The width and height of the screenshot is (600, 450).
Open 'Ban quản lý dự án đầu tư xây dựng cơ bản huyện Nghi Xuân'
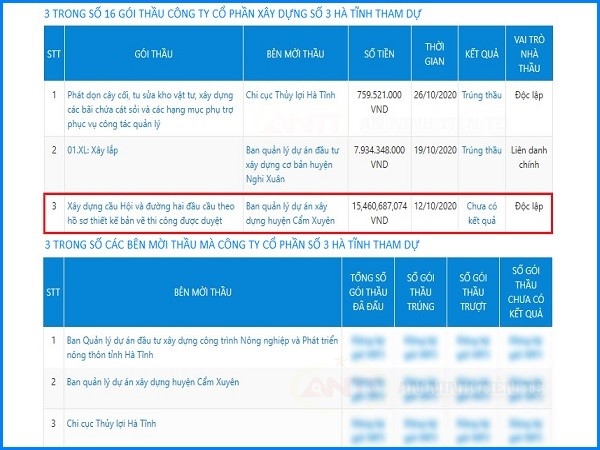[292, 165]
